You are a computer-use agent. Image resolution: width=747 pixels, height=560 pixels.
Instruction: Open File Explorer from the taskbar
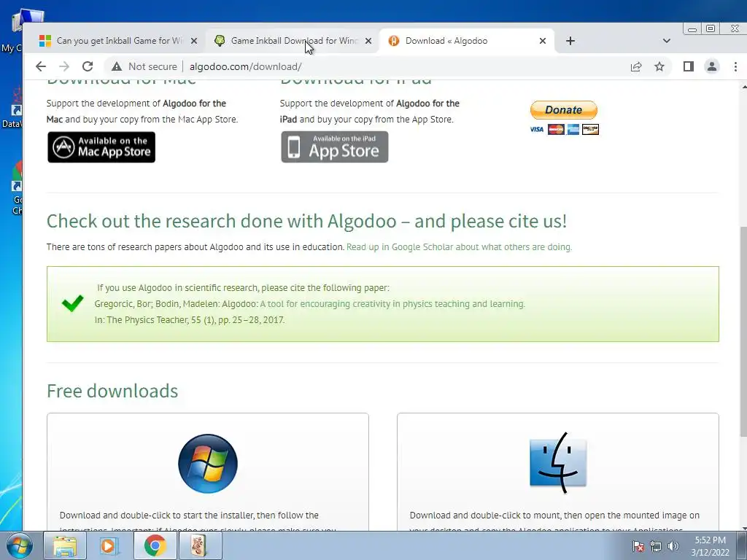(65, 545)
